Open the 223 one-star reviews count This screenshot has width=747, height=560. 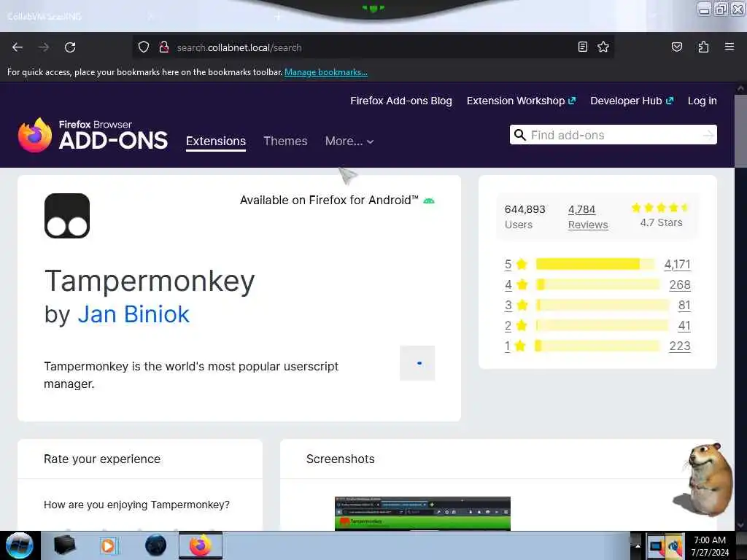pos(680,346)
